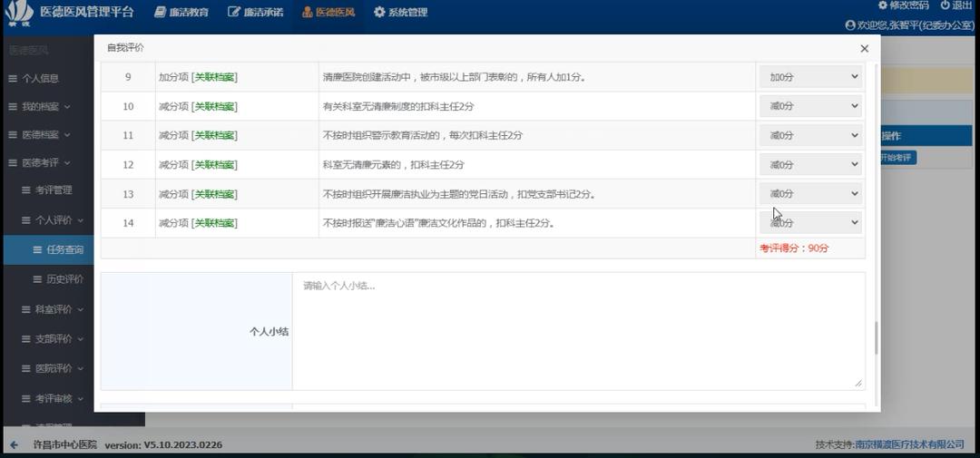Click the version text V5.10.2023.0226

click(x=182, y=445)
